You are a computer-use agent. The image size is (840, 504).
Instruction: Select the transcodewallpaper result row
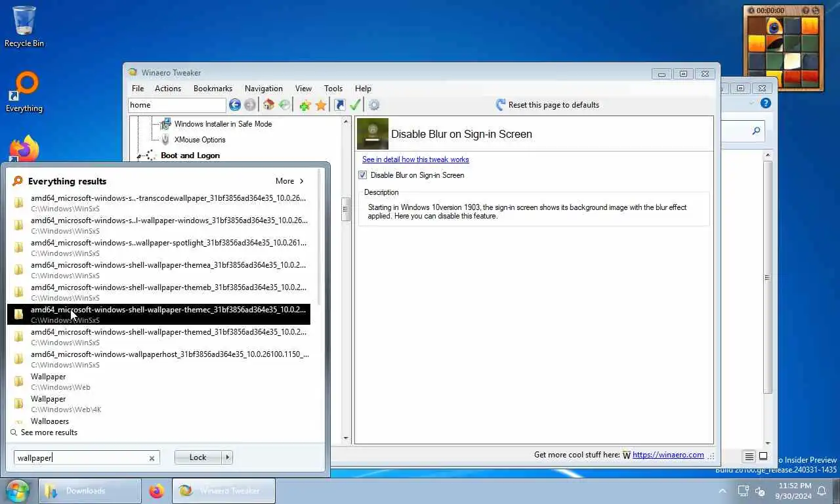click(158, 203)
